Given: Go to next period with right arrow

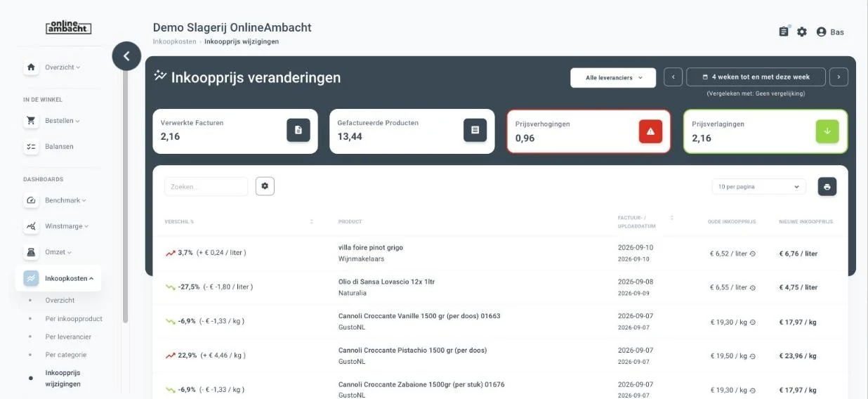Looking at the screenshot, I should pos(839,77).
